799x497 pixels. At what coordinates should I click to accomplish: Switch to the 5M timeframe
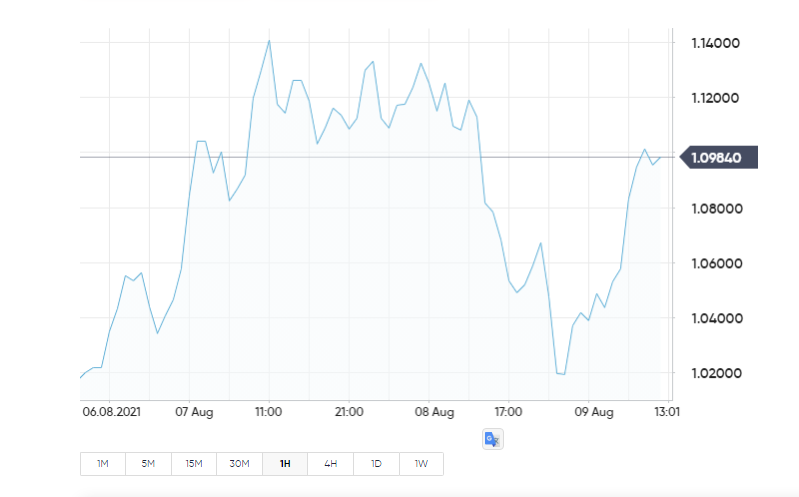(x=148, y=464)
